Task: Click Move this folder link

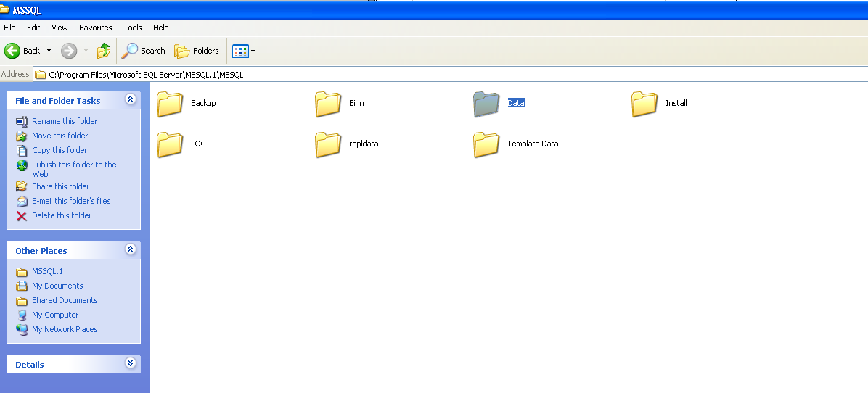Action: pyautogui.click(x=60, y=136)
